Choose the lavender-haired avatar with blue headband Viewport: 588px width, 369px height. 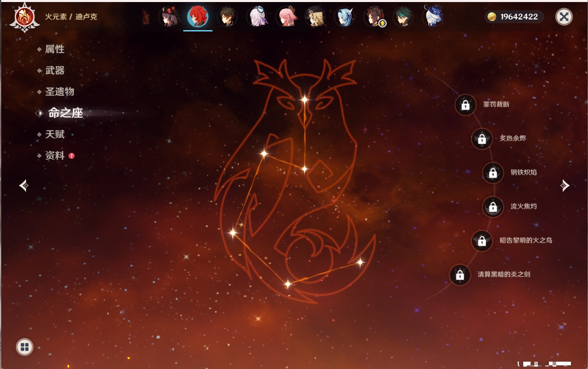[x=257, y=17]
